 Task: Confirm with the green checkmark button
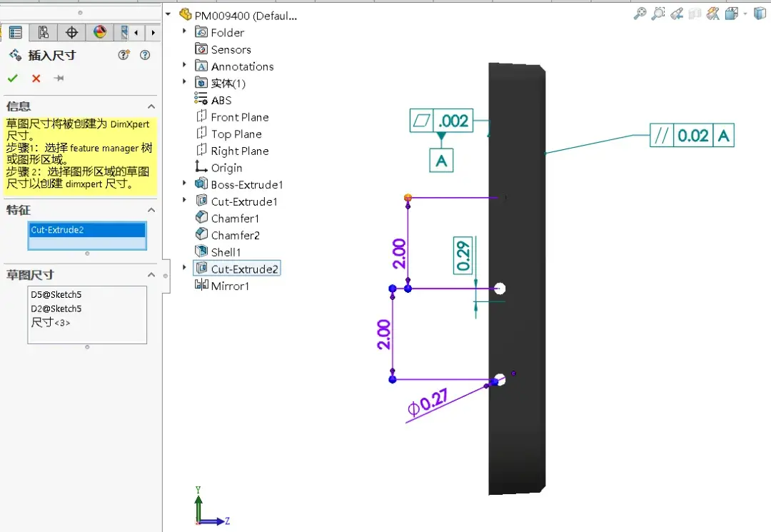pos(13,79)
